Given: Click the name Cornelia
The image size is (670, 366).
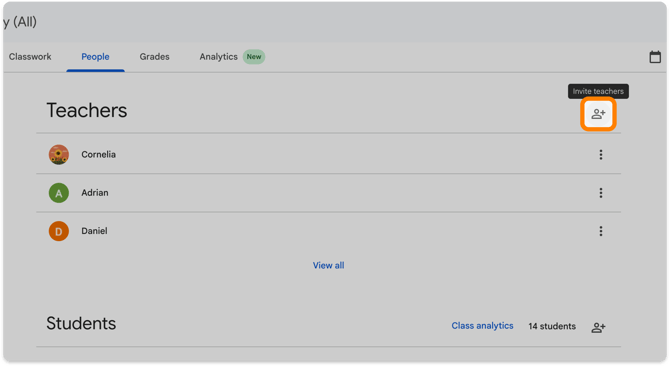Looking at the screenshot, I should click(x=98, y=155).
